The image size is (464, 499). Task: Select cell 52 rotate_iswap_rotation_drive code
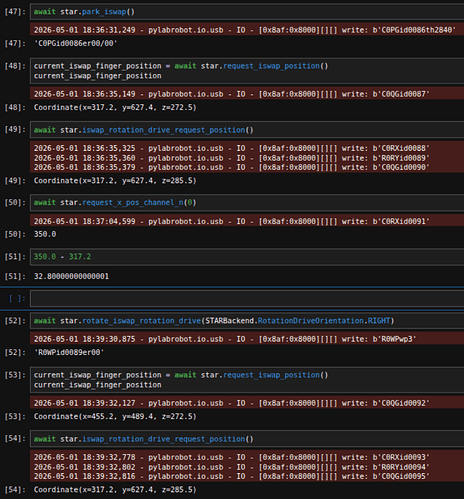pos(247,321)
